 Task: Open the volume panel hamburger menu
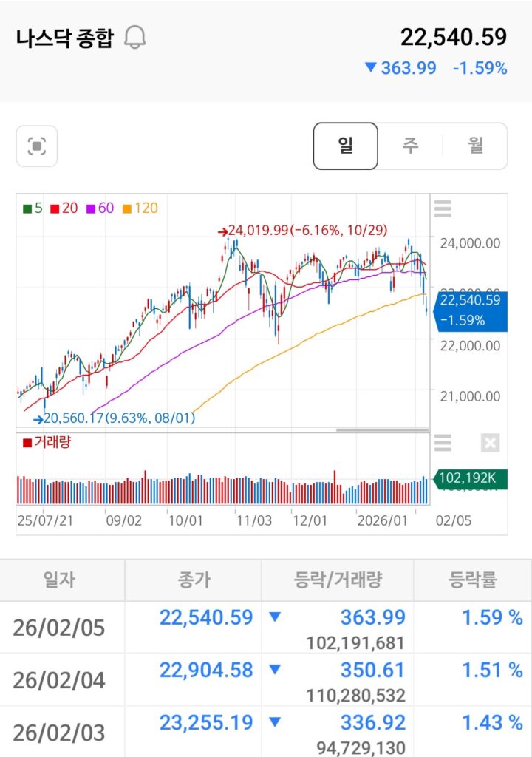point(442,443)
